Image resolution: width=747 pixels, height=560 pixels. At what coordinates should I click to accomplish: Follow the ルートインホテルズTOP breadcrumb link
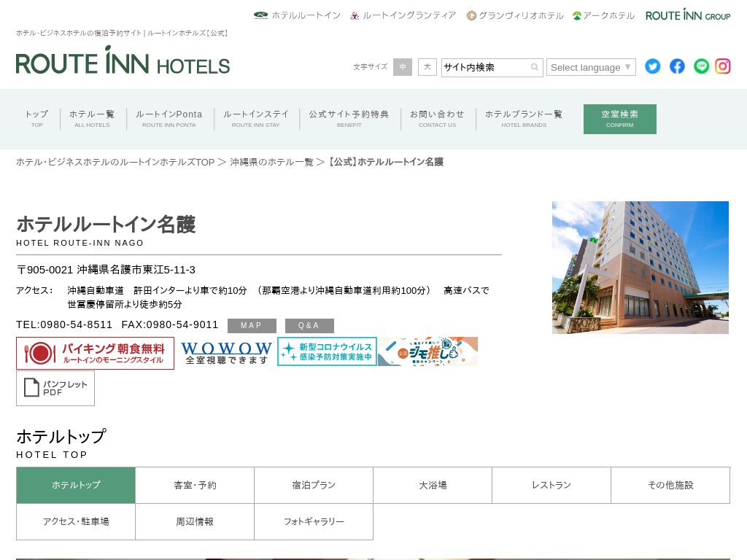115,162
